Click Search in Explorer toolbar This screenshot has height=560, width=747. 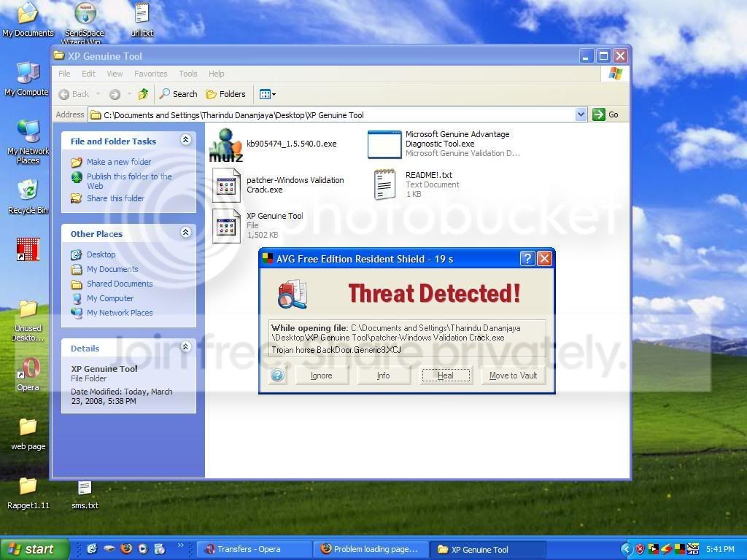point(179,94)
